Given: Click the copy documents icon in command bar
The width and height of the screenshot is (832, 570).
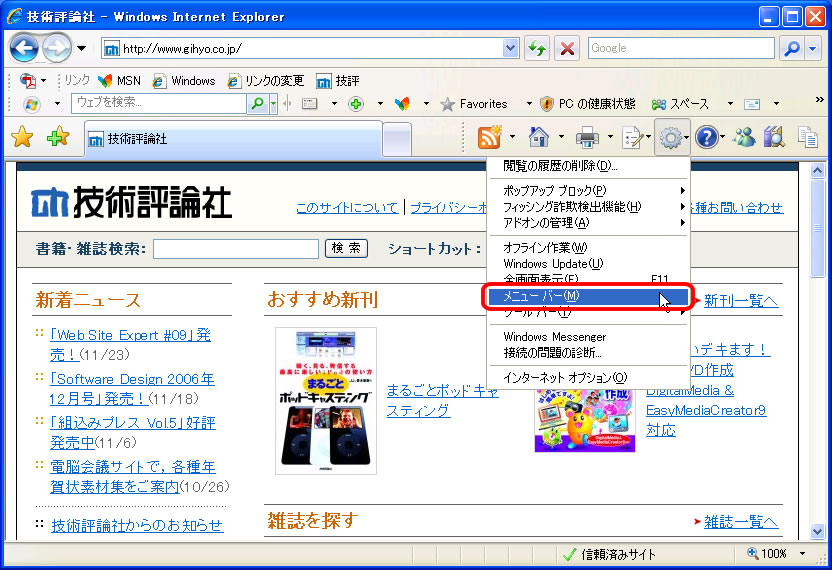Looking at the screenshot, I should [x=808, y=137].
